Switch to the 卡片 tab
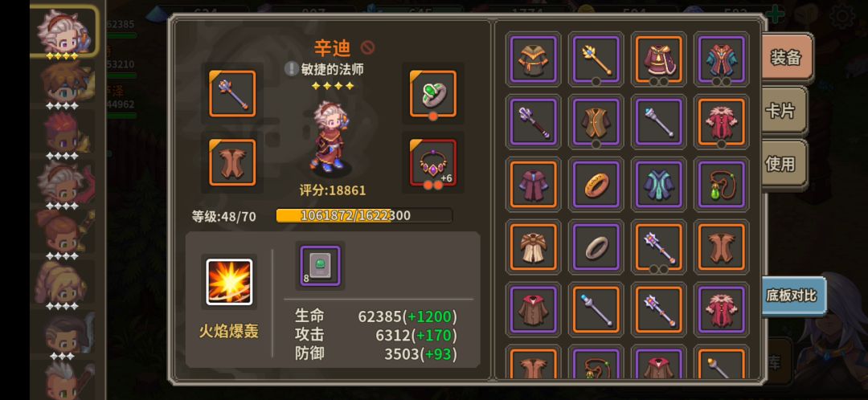This screenshot has height=400, width=868. point(780,111)
